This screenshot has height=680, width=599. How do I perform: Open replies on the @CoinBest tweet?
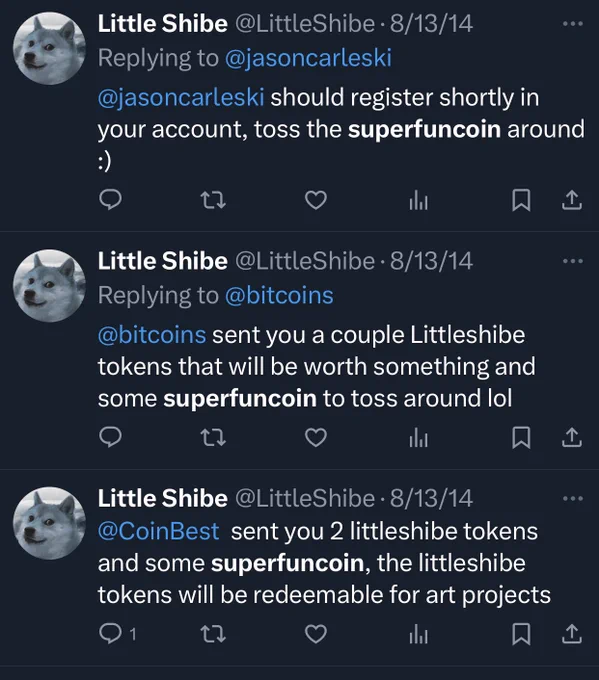coord(118,634)
